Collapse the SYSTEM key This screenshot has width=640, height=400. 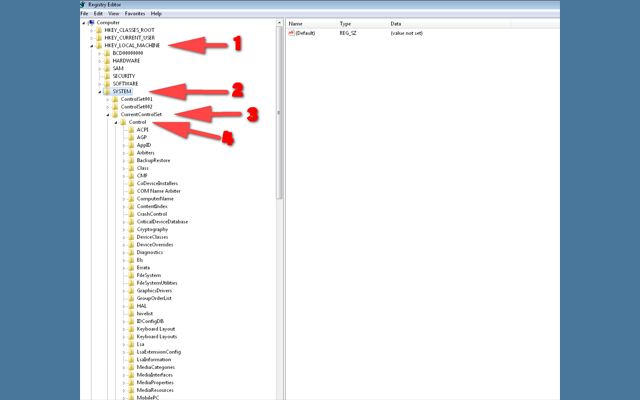click(x=100, y=92)
